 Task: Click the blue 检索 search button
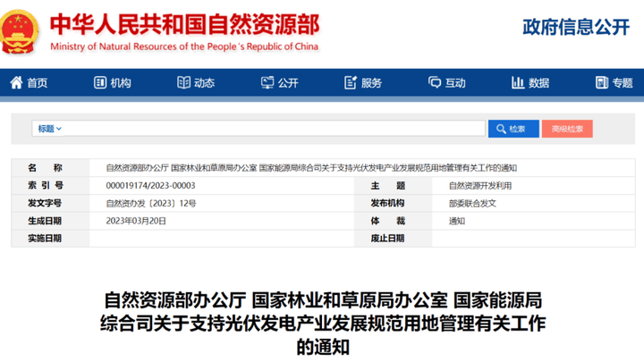tap(513, 129)
